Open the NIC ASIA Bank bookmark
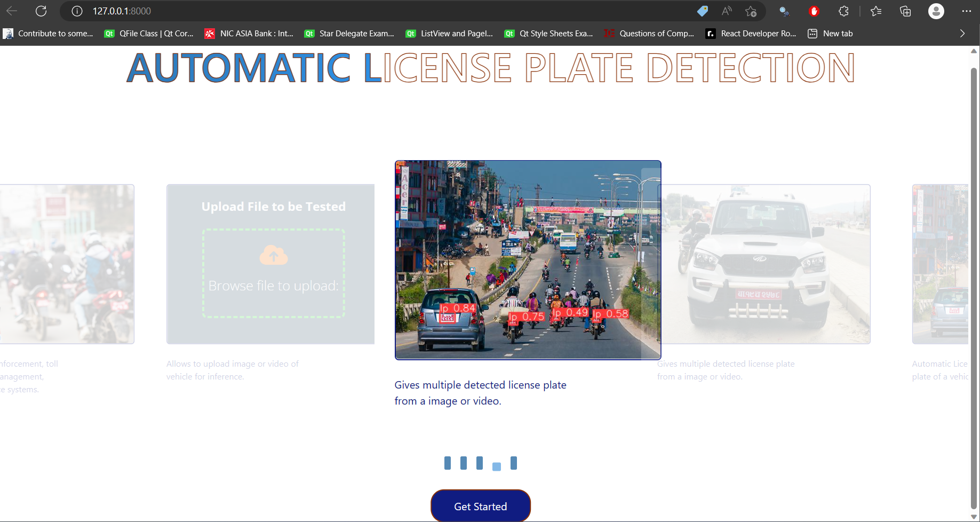Image resolution: width=980 pixels, height=522 pixels. point(249,33)
